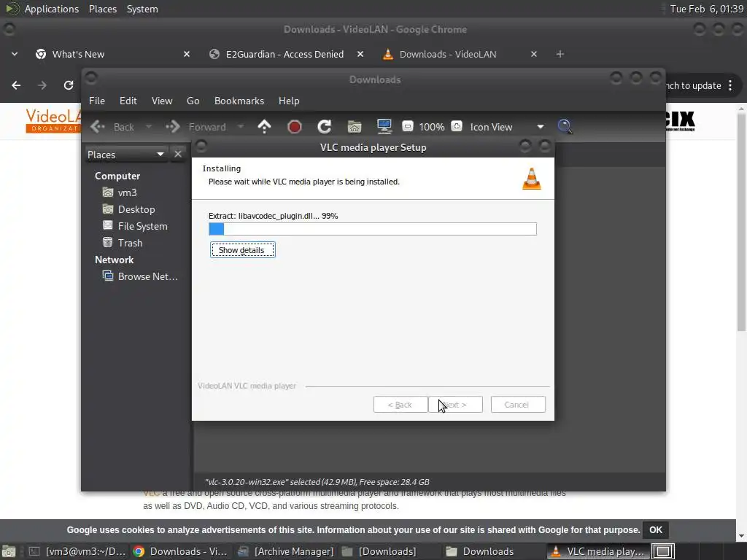747x560 pixels.
Task: Open Browse Network in sidebar
Action: click(147, 276)
